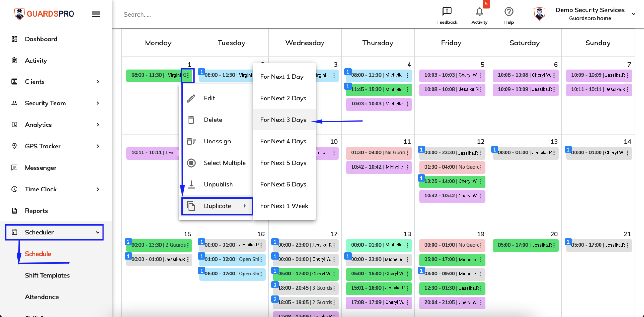Click the Help question mark icon
Image resolution: width=644 pixels, height=317 pixels.
pos(509,12)
